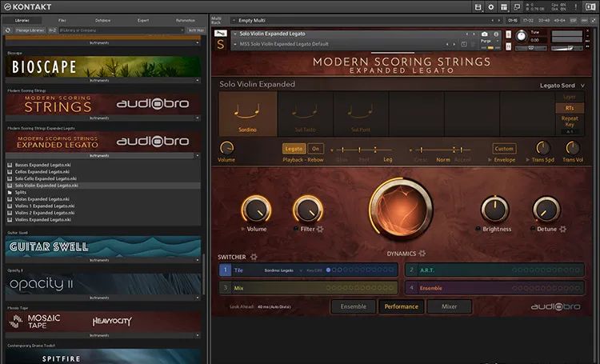Expand the Trans Spd disclosure arrow
Viewport: 600px width, 364px height.
pos(528,160)
